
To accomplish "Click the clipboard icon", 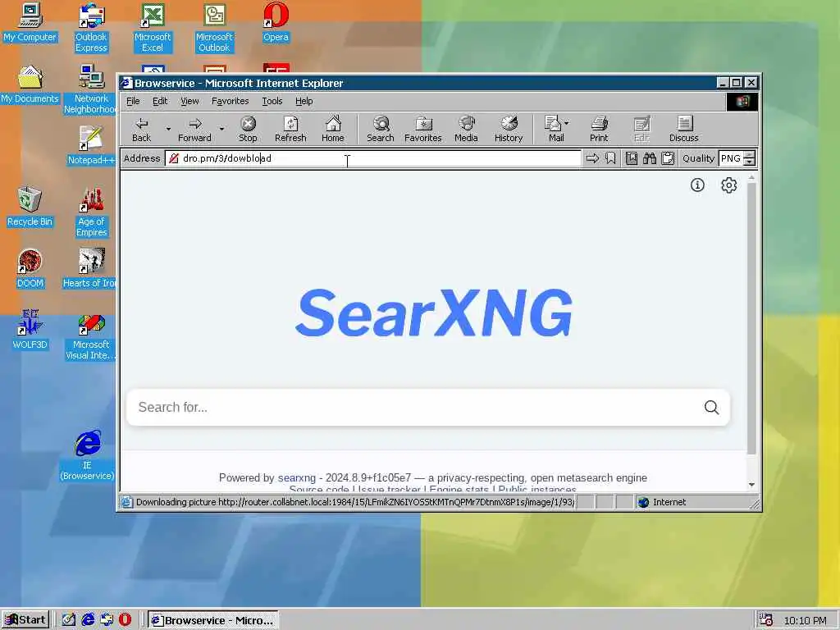I will click(668, 158).
